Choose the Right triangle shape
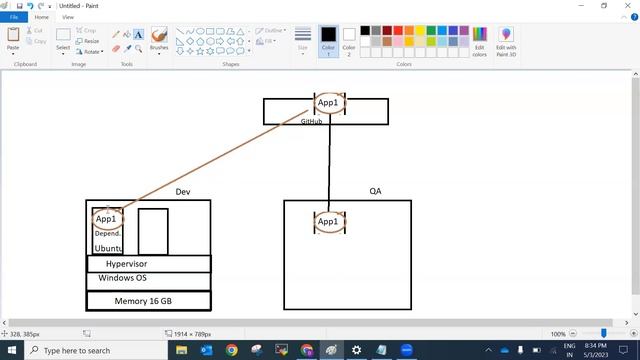The width and height of the screenshot is (640, 360). pyautogui.click(x=180, y=41)
